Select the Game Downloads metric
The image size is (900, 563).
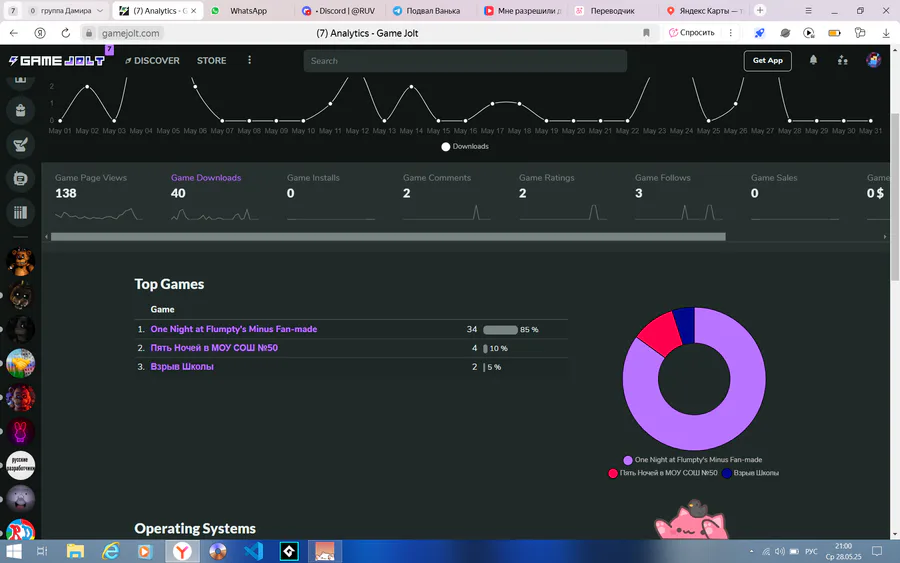click(x=215, y=198)
